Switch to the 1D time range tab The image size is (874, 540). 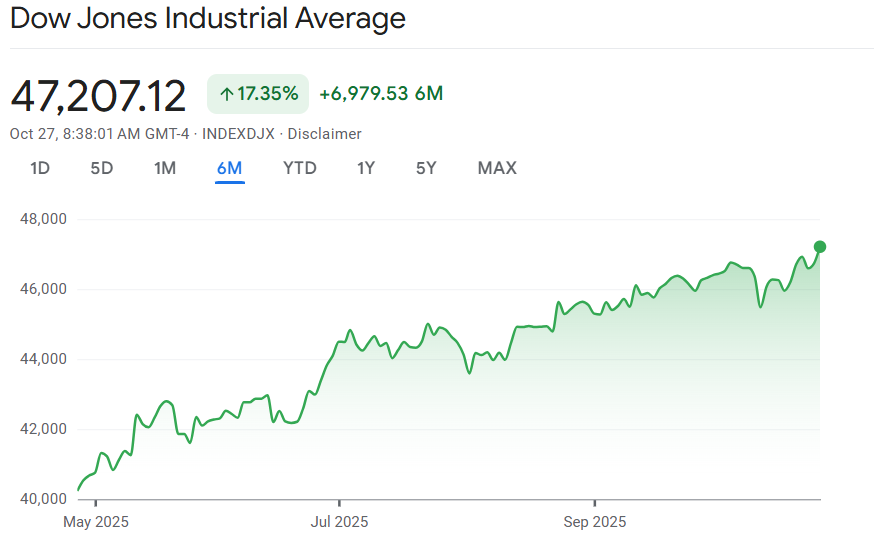(40, 168)
